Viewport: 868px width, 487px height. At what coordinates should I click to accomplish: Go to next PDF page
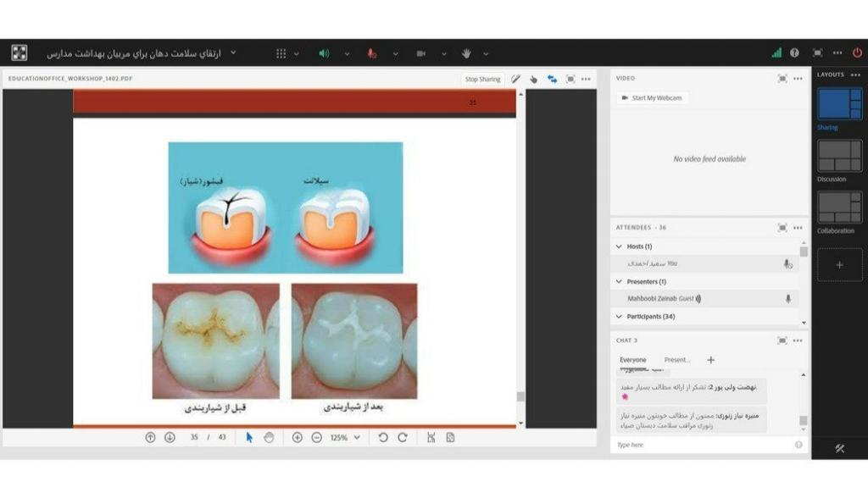click(170, 438)
